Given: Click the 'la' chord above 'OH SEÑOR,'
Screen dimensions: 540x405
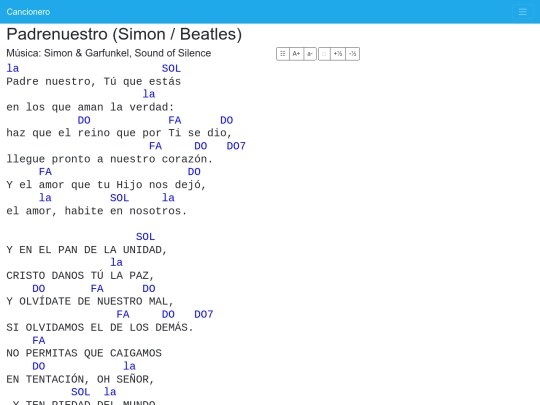Looking at the screenshot, I should pos(129,366).
